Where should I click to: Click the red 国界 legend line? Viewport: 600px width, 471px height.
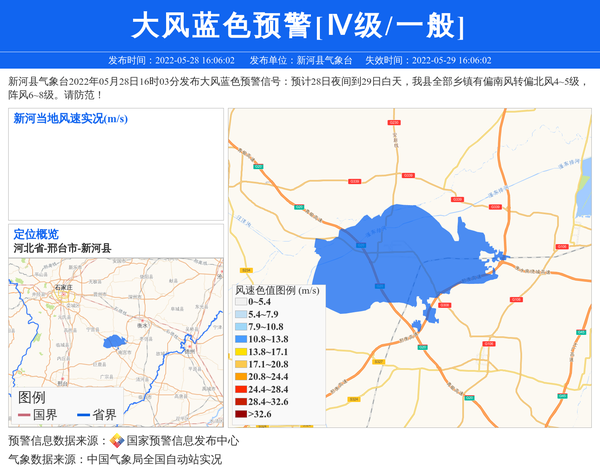[24, 415]
